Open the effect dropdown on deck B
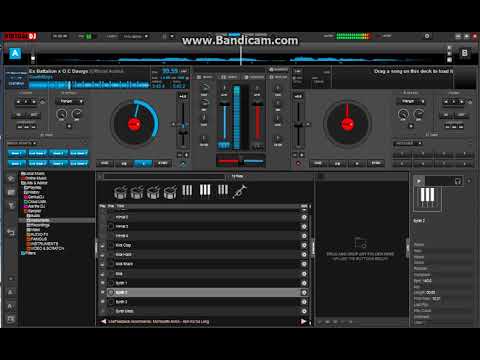The width and height of the screenshot is (480, 360). [x=412, y=101]
